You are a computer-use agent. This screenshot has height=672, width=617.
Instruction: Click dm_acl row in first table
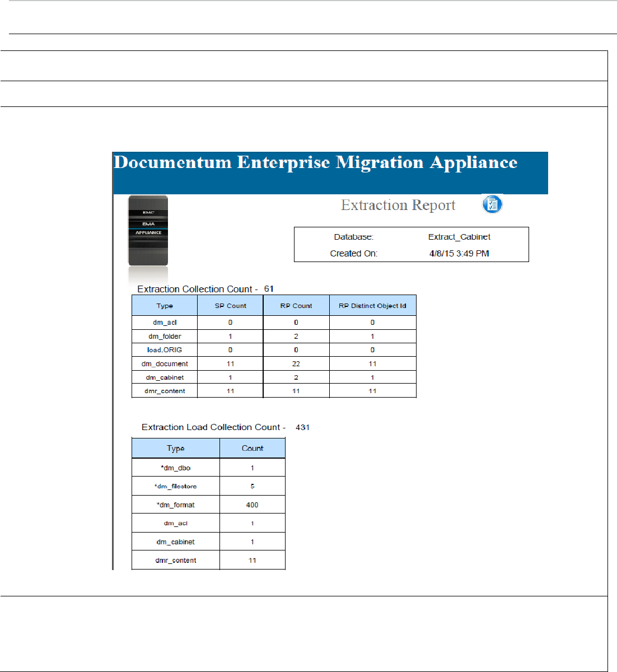[274, 323]
